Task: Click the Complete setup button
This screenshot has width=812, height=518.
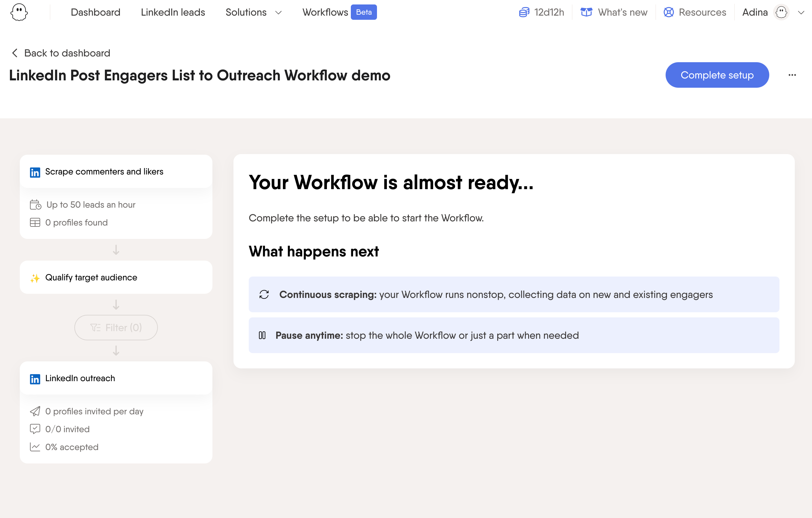Action: [717, 75]
